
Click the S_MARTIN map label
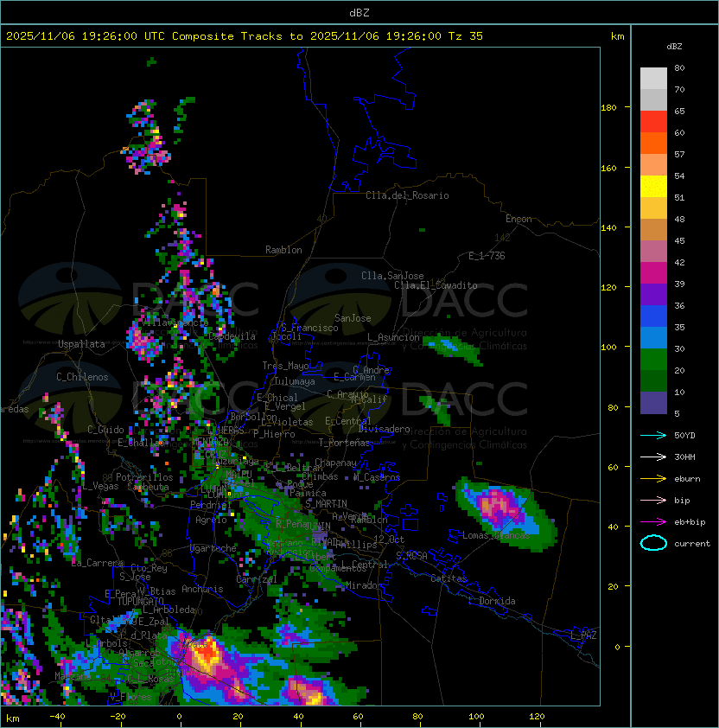[x=326, y=504]
